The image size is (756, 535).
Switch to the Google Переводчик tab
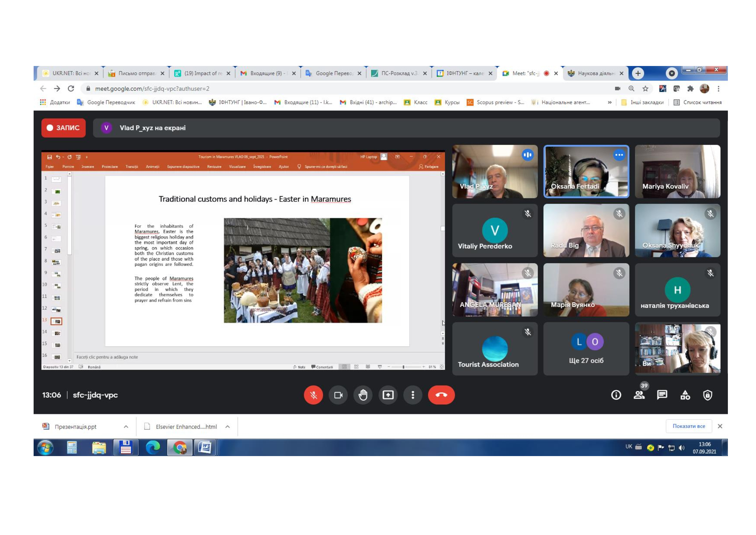[333, 73]
